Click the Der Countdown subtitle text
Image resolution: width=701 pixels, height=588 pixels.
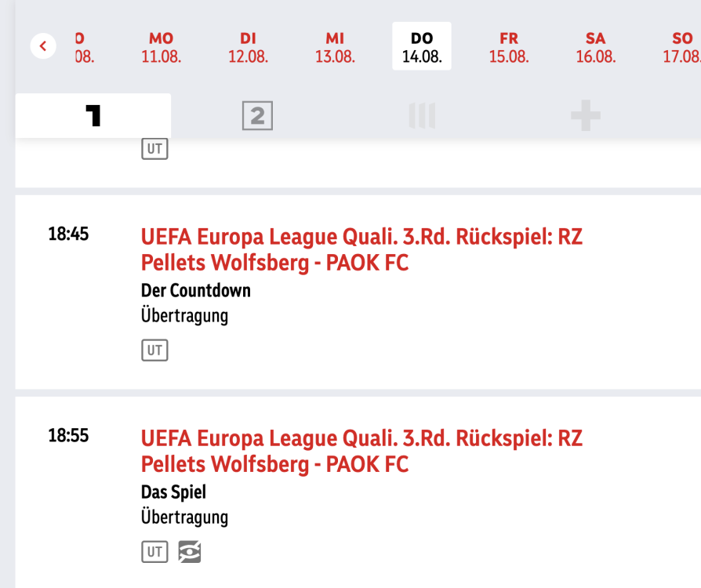pos(196,291)
